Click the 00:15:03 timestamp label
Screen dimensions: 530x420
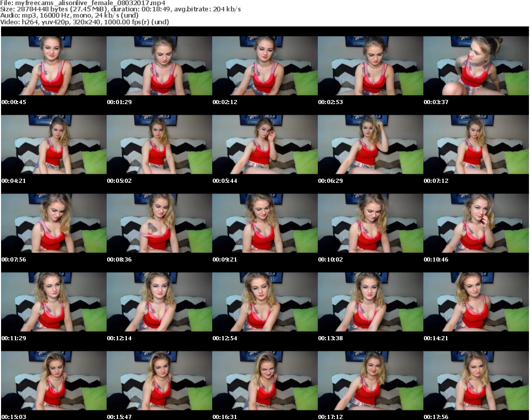point(14,417)
